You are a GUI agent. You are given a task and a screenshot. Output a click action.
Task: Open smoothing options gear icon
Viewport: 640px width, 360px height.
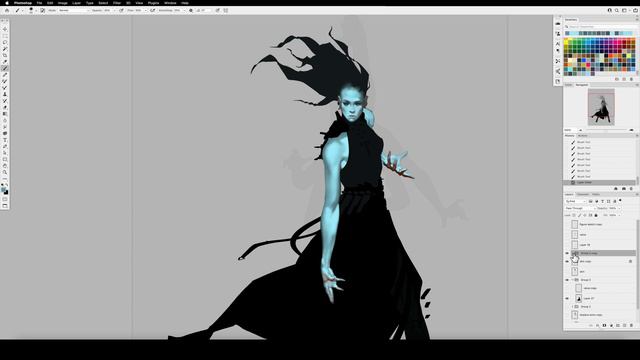[191, 10]
